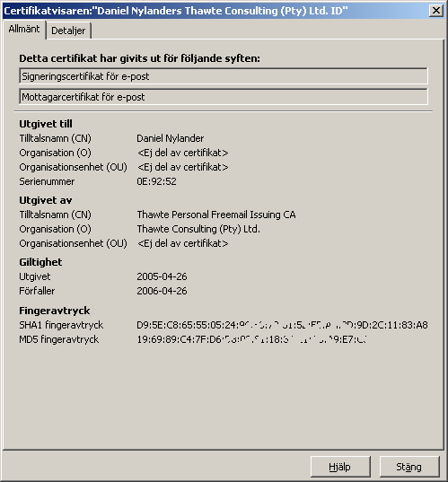Click the Hjälp button
Screen dimensions: 448x482
tap(340, 467)
